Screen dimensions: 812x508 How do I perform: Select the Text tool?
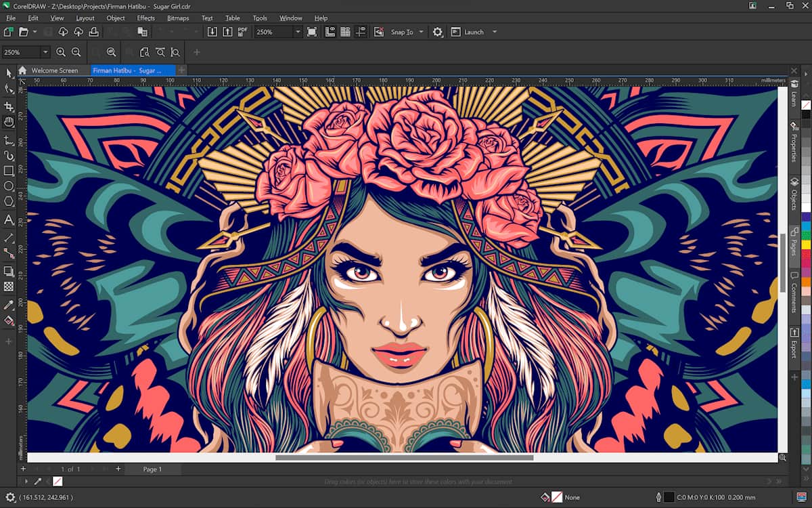pos(9,219)
